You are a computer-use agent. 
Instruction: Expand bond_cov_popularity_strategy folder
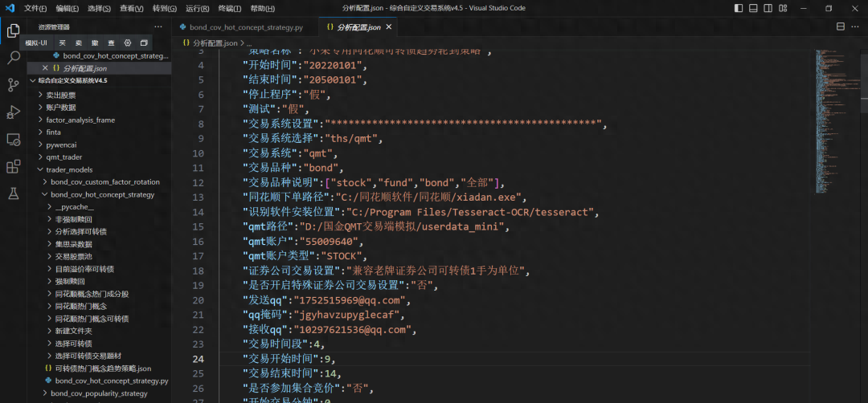pos(99,393)
